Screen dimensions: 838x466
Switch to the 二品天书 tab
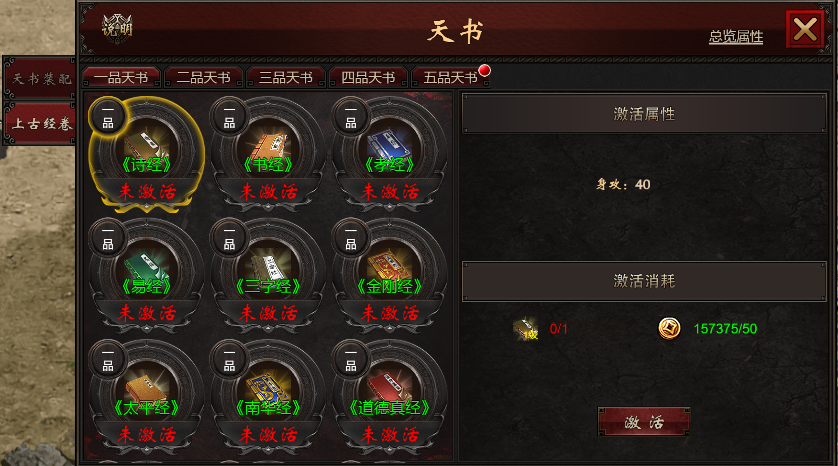(x=204, y=77)
